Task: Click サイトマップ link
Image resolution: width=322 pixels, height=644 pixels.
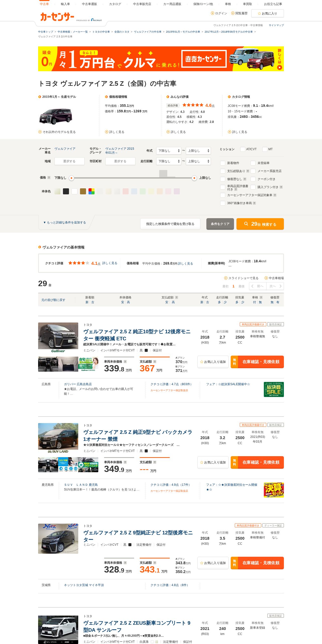Action: [x=276, y=25]
